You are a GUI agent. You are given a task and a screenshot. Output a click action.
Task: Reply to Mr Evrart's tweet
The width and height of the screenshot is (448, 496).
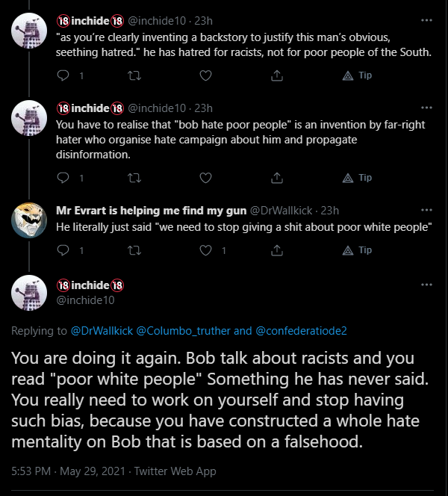63,250
